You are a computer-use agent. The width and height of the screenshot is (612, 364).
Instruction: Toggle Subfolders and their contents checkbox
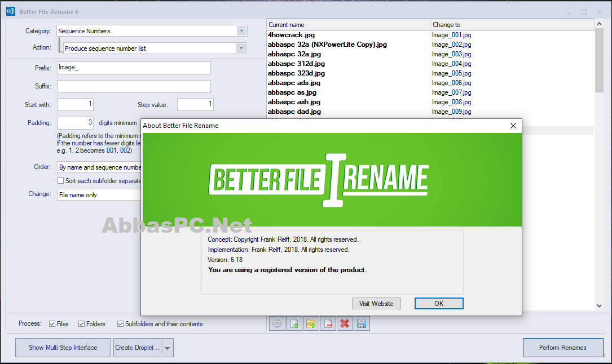[120, 324]
